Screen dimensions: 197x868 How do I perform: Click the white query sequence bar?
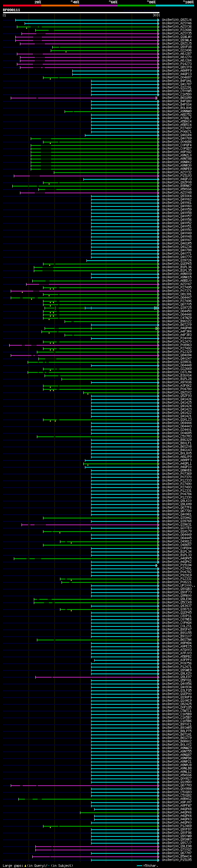click(x=81, y=13)
